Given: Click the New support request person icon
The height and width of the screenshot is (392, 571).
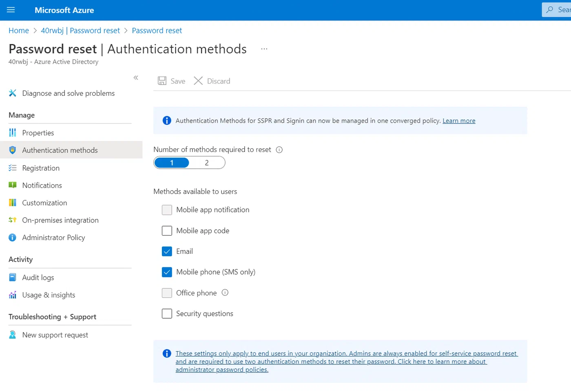Looking at the screenshot, I should [x=13, y=335].
